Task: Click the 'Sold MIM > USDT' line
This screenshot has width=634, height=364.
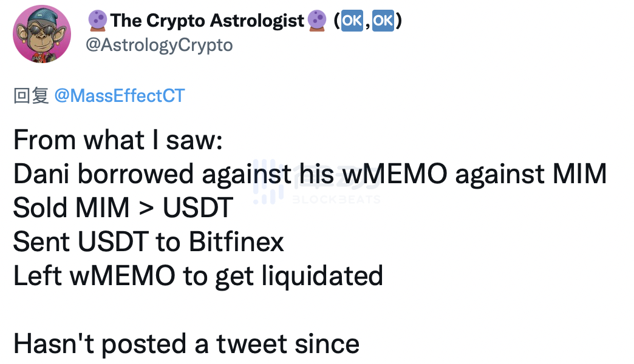Action: click(123, 208)
